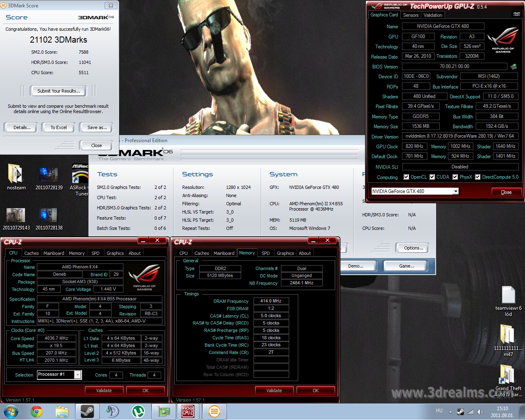Click Validate in left CPU-Z window
The width and height of the screenshot is (525, 420).
pyautogui.click(x=104, y=390)
